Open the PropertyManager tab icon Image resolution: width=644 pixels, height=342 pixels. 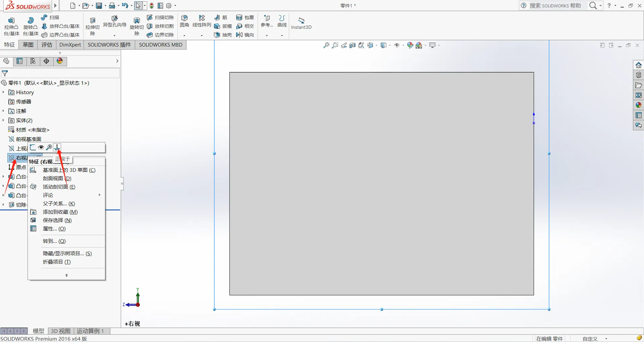click(19, 61)
